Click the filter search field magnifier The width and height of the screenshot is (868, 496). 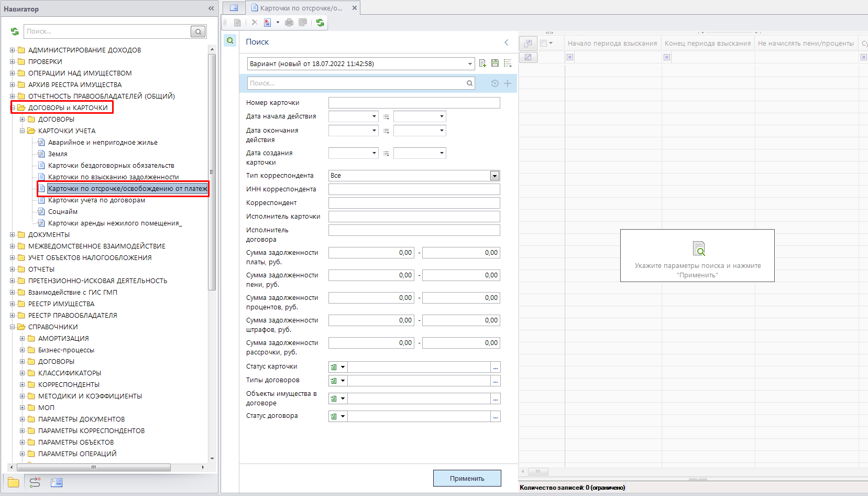point(470,83)
